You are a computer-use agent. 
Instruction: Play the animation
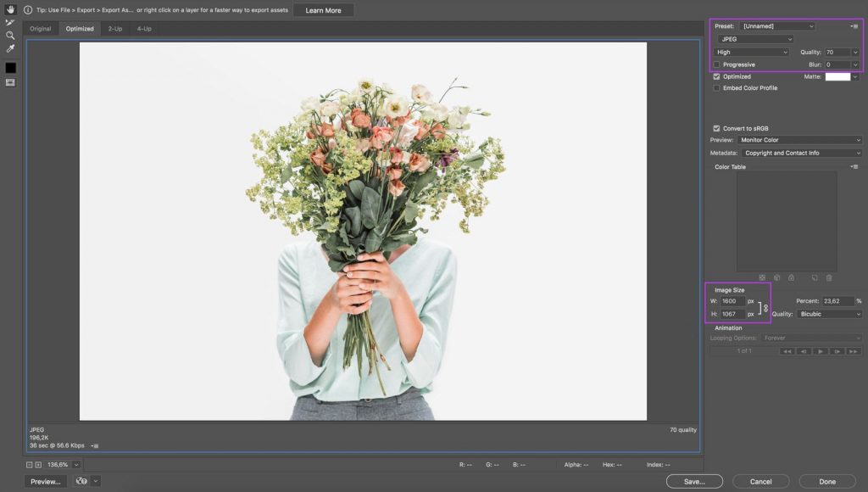[821, 351]
